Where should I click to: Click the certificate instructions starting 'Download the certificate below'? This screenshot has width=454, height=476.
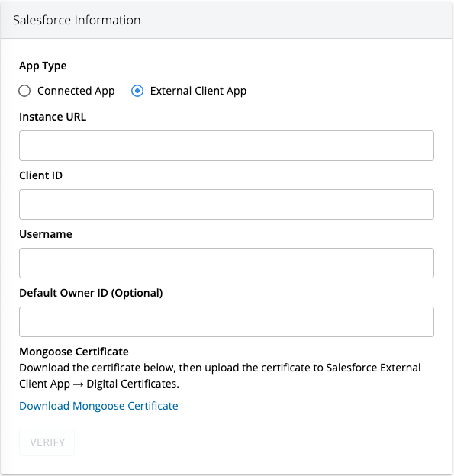pyautogui.click(x=220, y=376)
